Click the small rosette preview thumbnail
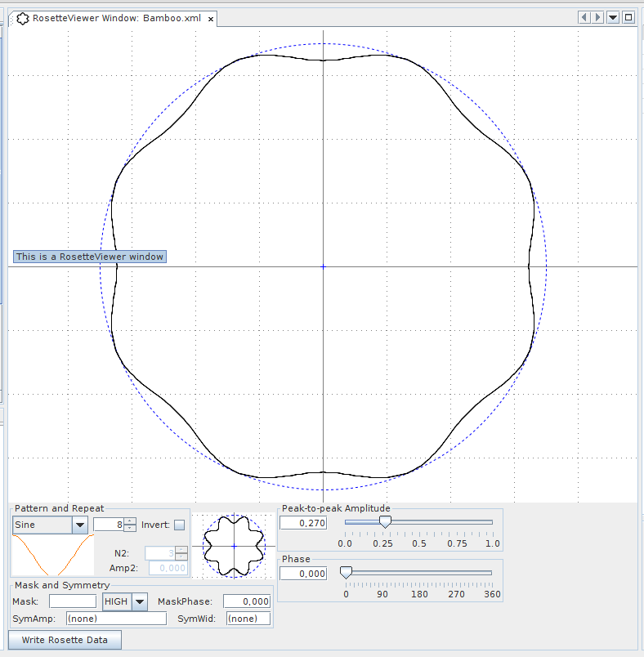The image size is (644, 657). tap(234, 546)
